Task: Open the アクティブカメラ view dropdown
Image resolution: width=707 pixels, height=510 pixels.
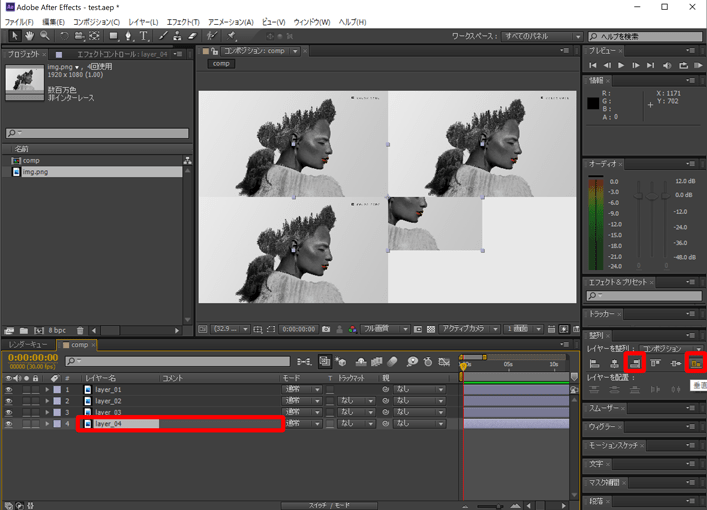Action: (469, 329)
